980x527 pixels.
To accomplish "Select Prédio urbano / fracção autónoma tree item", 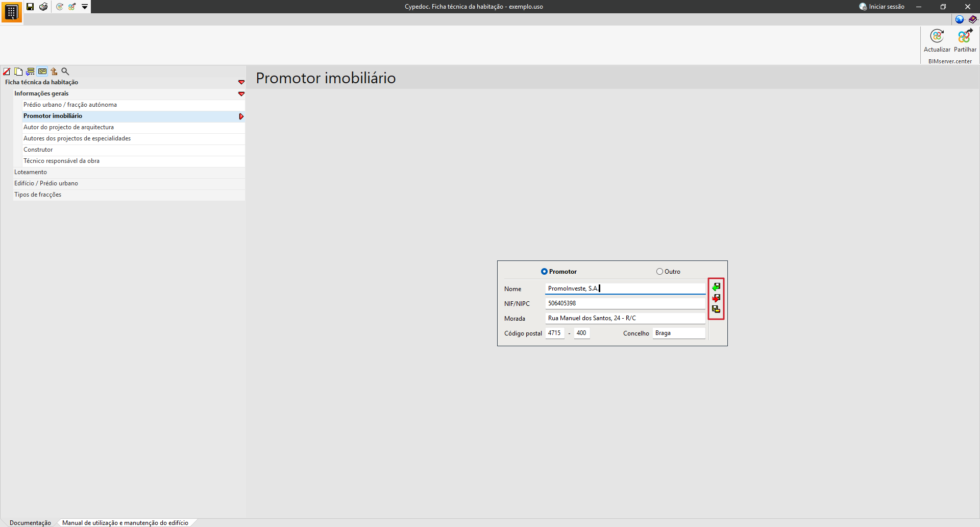I will [134, 105].
